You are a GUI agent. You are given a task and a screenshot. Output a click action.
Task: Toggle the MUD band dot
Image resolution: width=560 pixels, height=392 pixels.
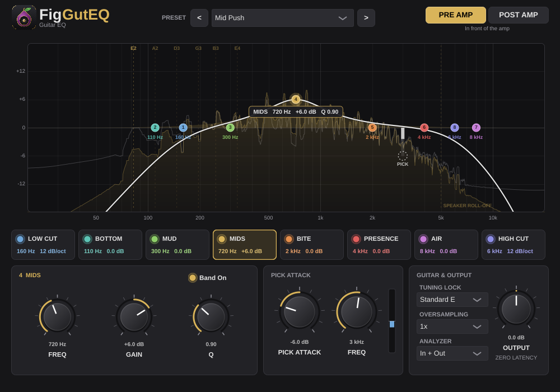[155, 239]
